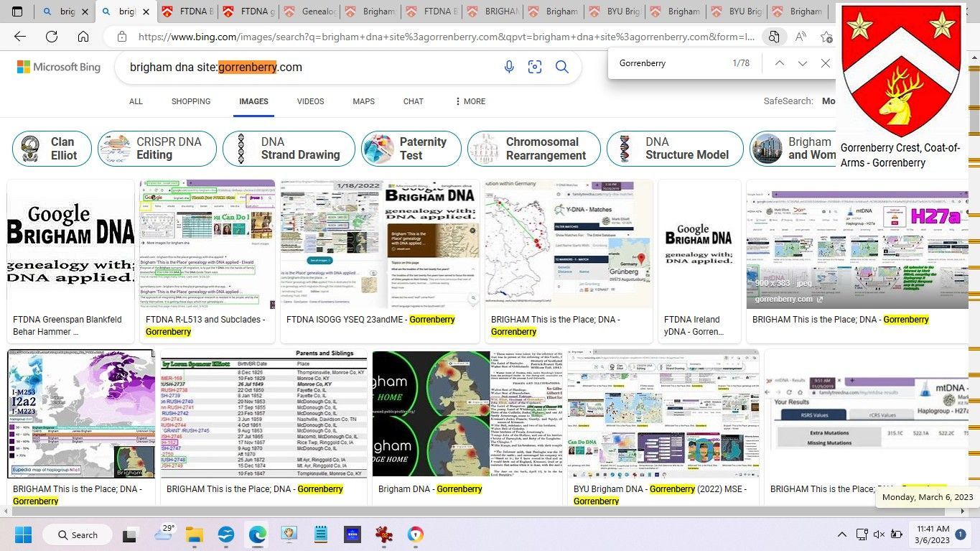Open the browser home page
Image resolution: width=980 pixels, height=551 pixels.
pos(83,37)
